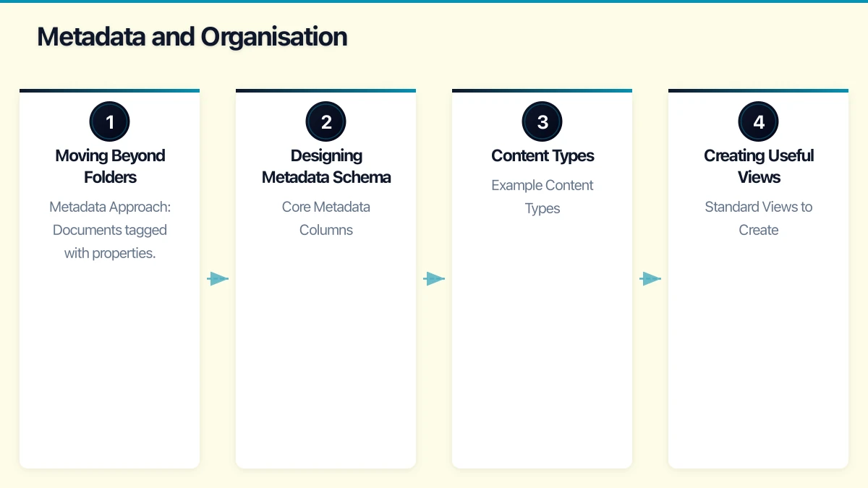Click the 'Moving Beyond Folders' heading
The height and width of the screenshot is (488, 868).
tap(110, 166)
